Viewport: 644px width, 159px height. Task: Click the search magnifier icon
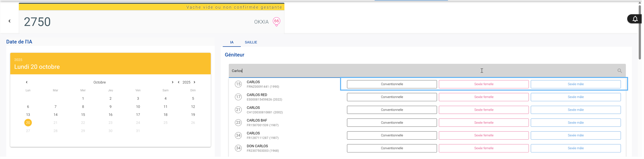pyautogui.click(x=619, y=71)
